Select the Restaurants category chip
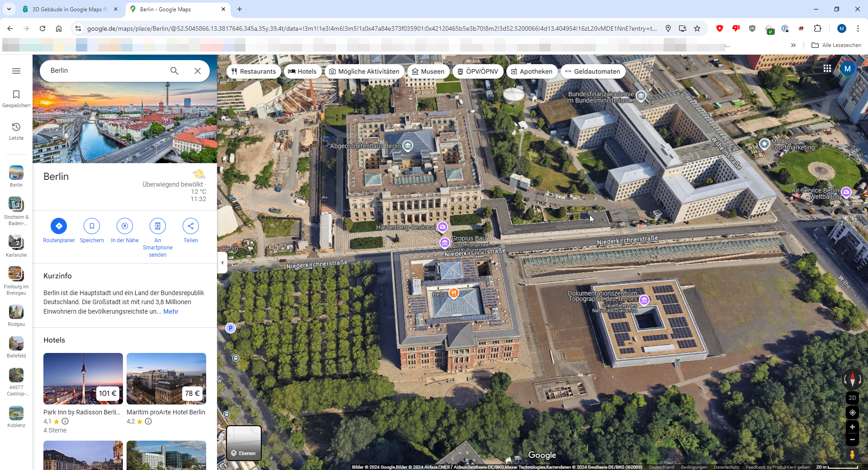The width and height of the screenshot is (868, 470). pos(254,71)
